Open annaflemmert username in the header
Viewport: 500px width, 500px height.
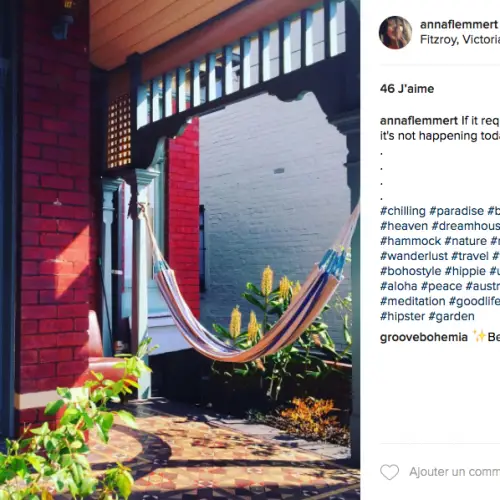[x=459, y=24]
